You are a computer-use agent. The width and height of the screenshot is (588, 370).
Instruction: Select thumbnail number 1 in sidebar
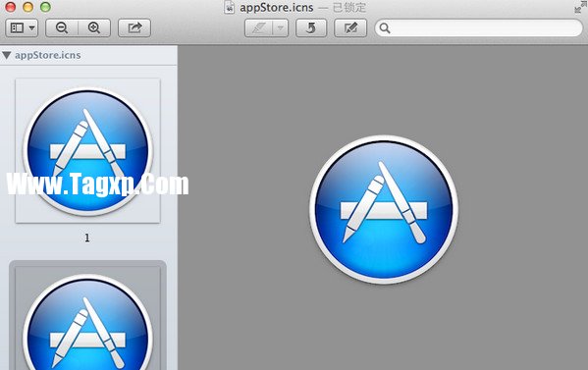click(87, 151)
